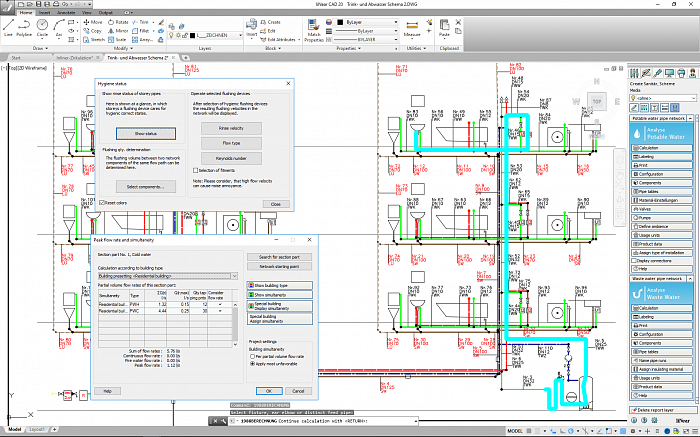Select the Line drawing tool
The width and height of the screenshot is (700, 437).
8,27
